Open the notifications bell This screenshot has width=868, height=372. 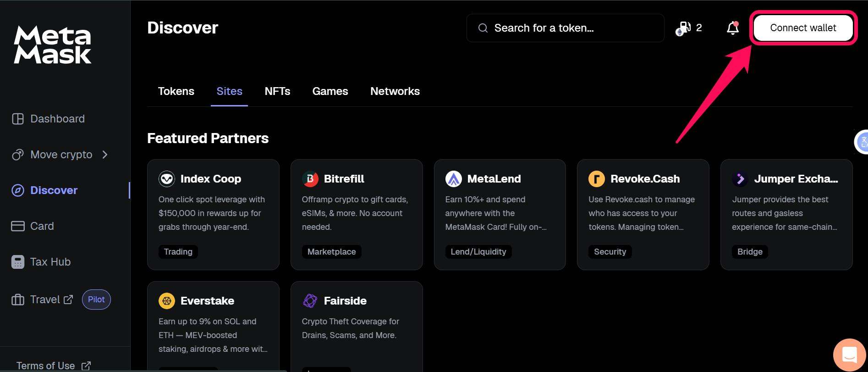click(732, 28)
